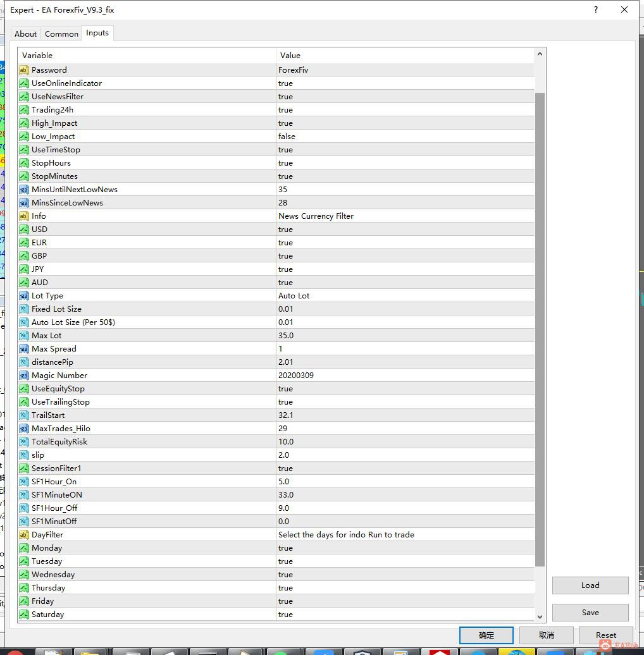Click the Max Lot double icon
The width and height of the screenshot is (644, 655).
pos(24,336)
